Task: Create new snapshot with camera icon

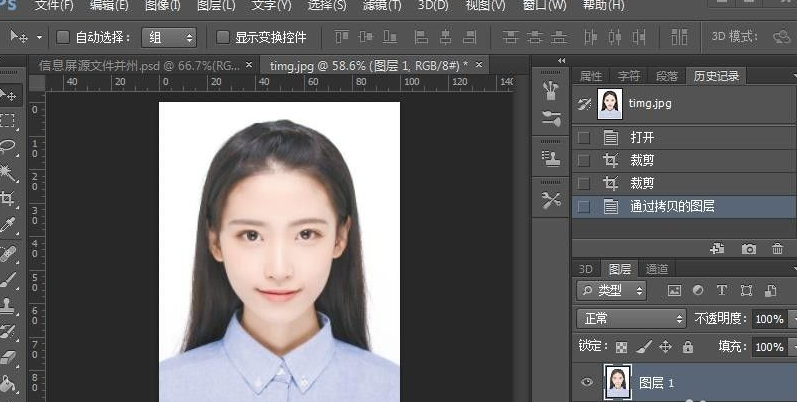Action: click(x=748, y=249)
